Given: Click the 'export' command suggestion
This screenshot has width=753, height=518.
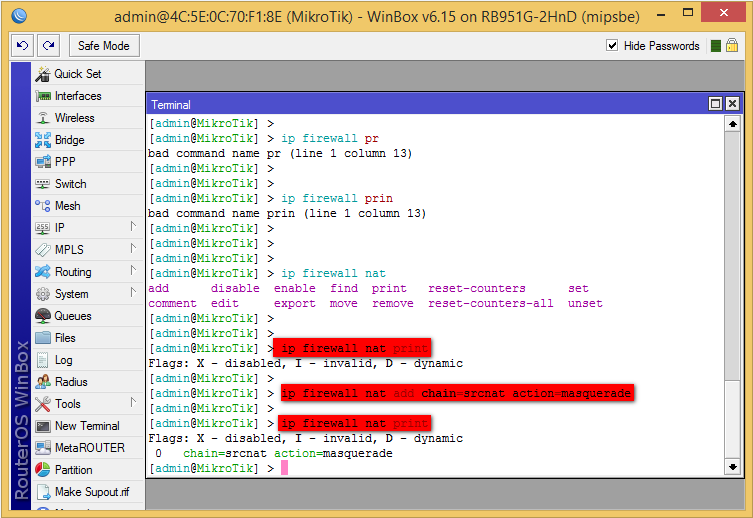Looking at the screenshot, I should (295, 303).
